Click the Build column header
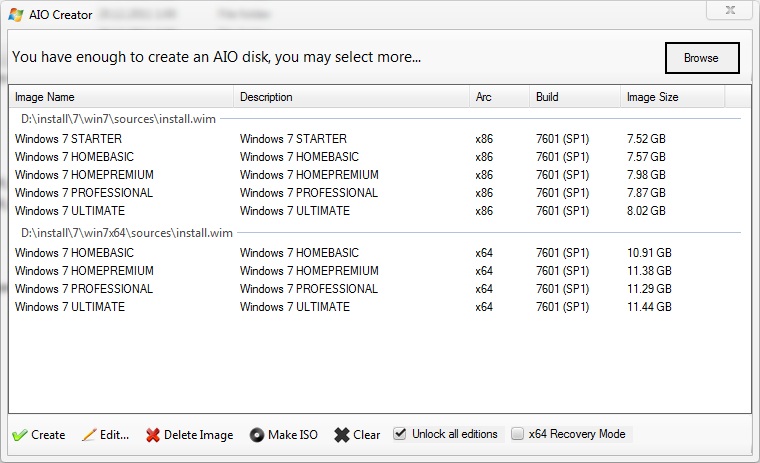This screenshot has width=760, height=463. click(x=573, y=97)
